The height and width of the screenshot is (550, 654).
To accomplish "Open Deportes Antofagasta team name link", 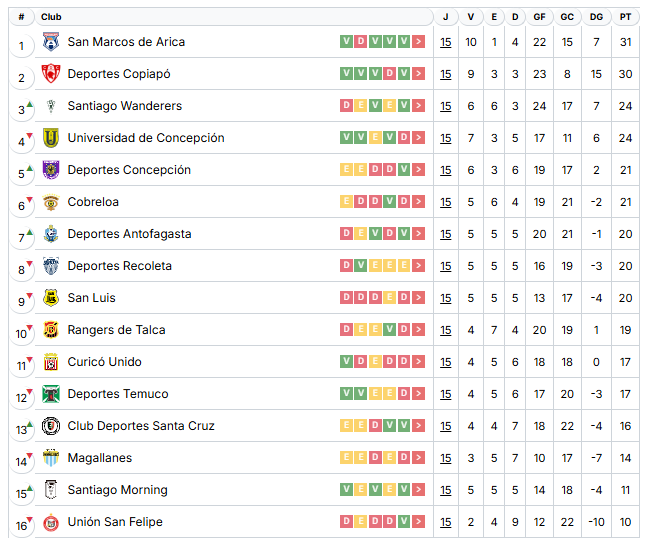I will (x=129, y=234).
